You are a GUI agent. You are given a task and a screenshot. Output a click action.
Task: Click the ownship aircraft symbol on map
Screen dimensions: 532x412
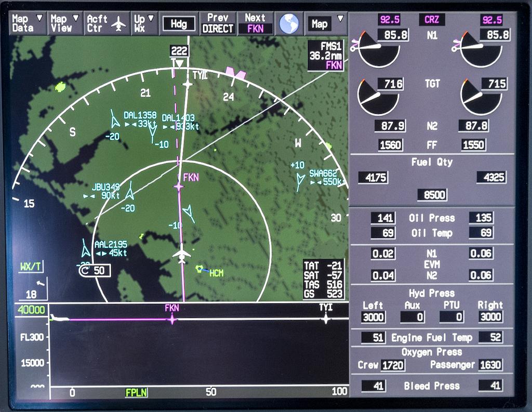181,254
